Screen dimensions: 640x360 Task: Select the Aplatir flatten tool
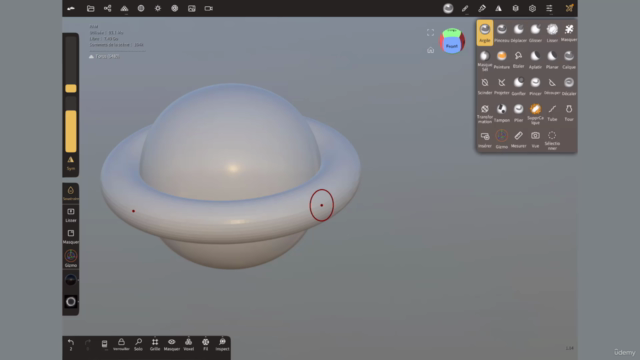pyautogui.click(x=535, y=60)
